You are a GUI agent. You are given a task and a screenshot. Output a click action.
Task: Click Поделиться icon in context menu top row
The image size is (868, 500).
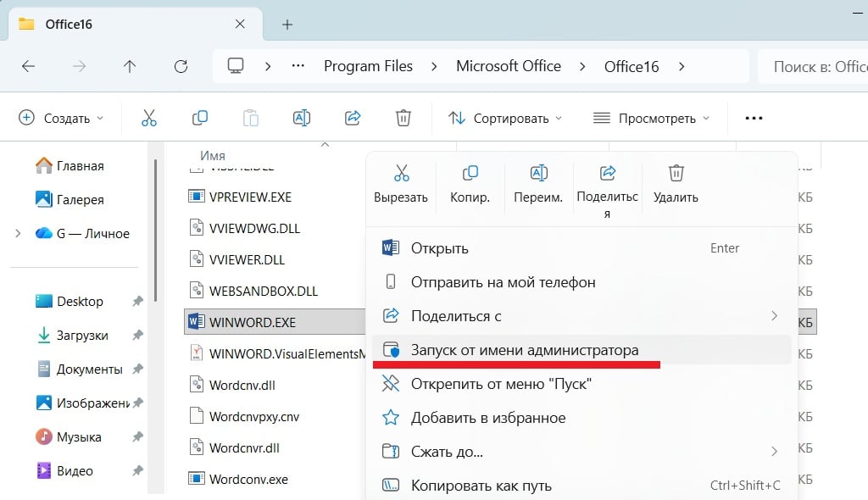pos(607,174)
